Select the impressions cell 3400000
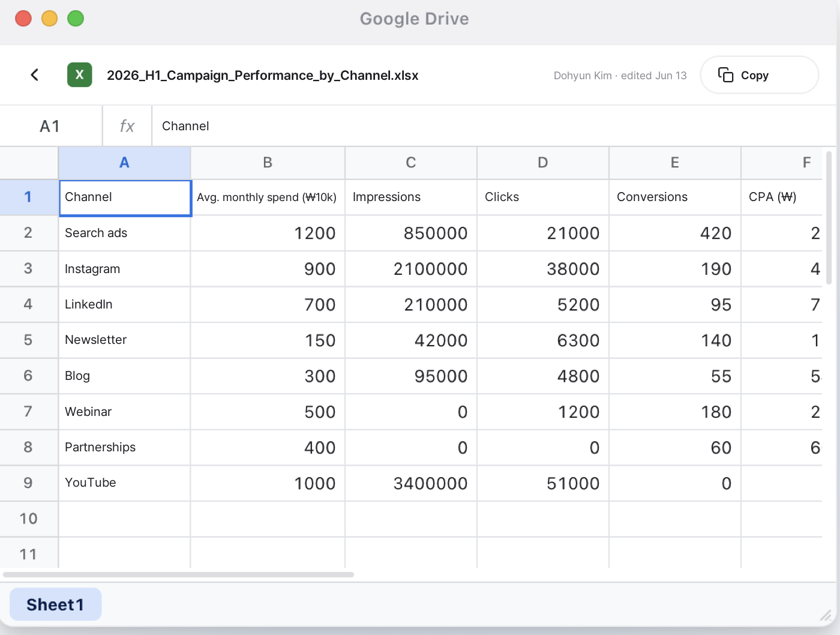Viewport: 840px width, 635px height. (411, 483)
